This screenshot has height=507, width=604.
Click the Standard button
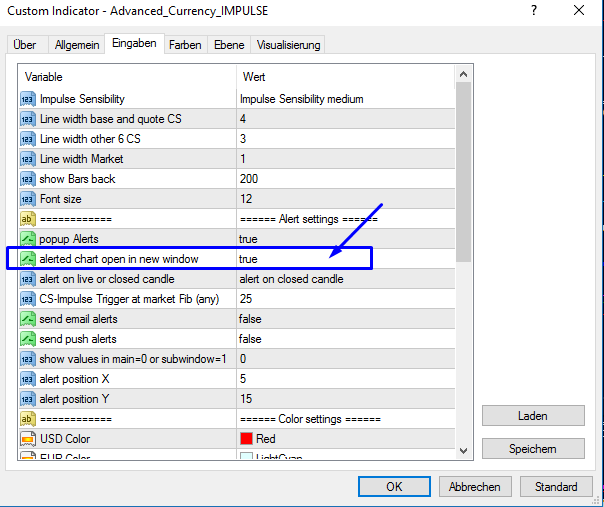(556, 487)
